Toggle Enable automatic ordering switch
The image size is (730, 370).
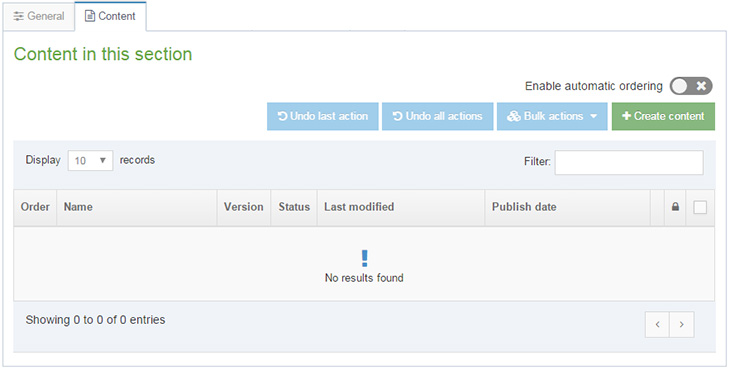tap(691, 86)
